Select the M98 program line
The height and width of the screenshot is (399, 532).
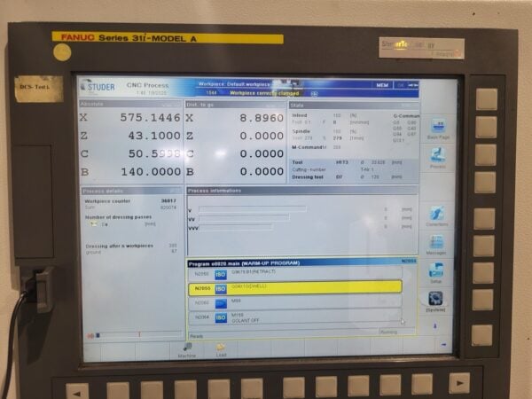point(295,303)
